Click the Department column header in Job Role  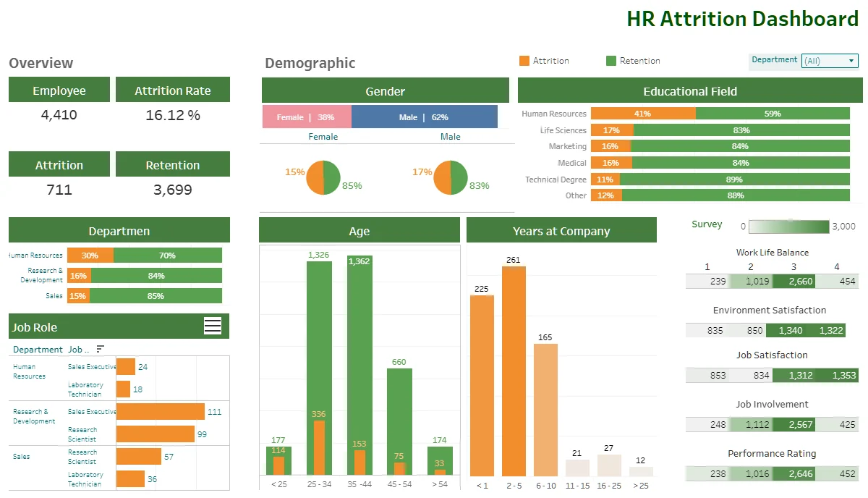pyautogui.click(x=38, y=349)
